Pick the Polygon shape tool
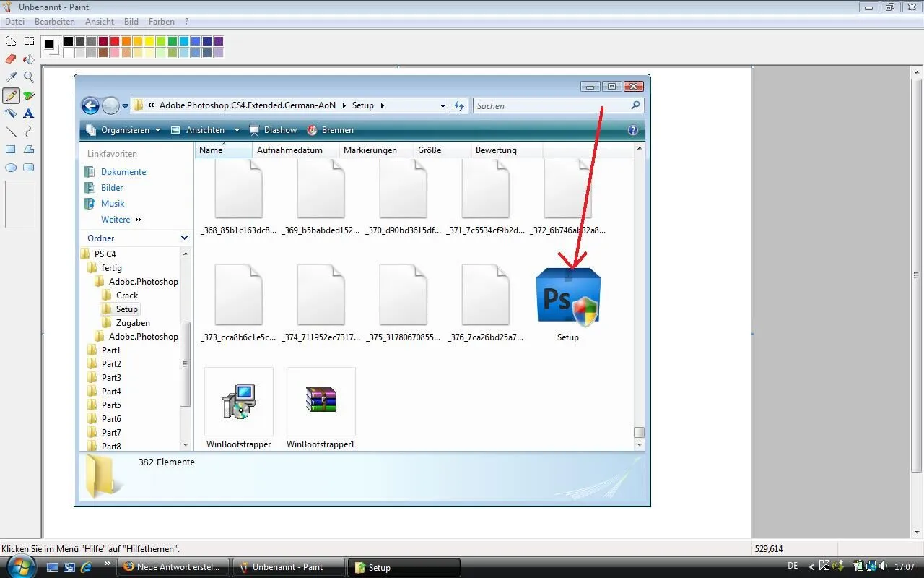The width and height of the screenshot is (924, 578). coord(29,150)
